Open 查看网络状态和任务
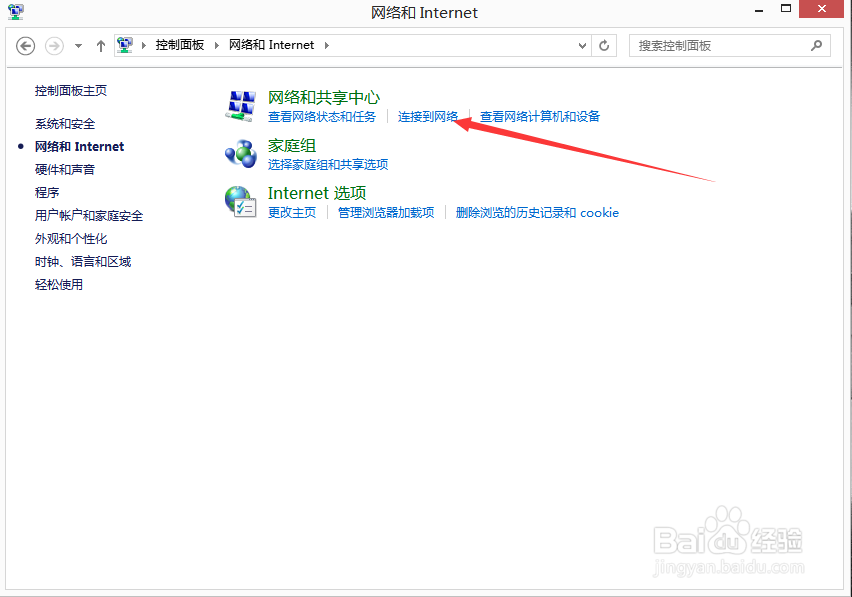Viewport: 852px width, 597px height. click(325, 116)
